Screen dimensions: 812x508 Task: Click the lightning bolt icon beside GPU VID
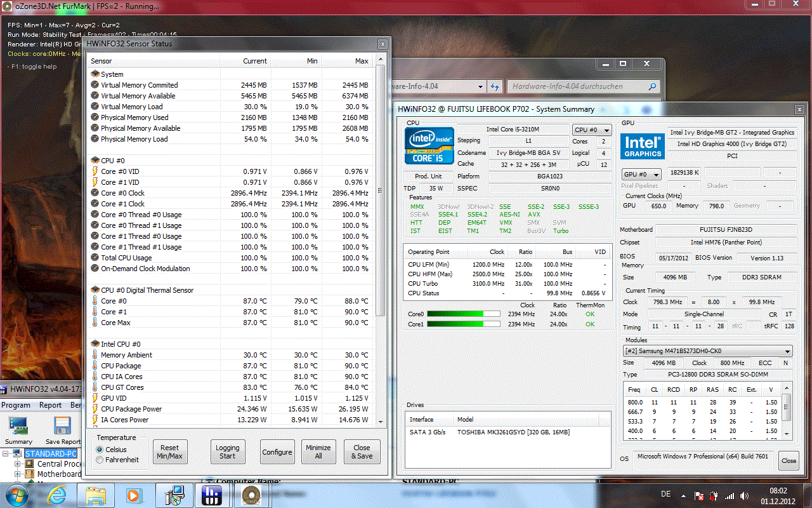[x=95, y=398]
